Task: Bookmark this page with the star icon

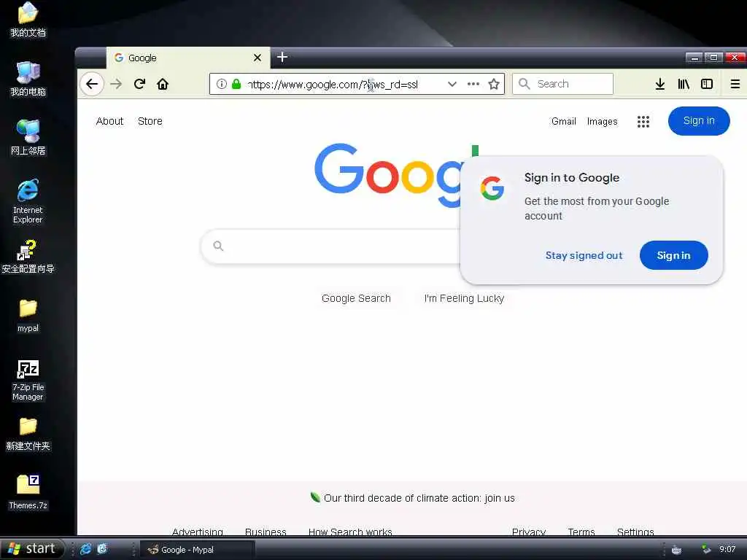Action: [x=494, y=85]
